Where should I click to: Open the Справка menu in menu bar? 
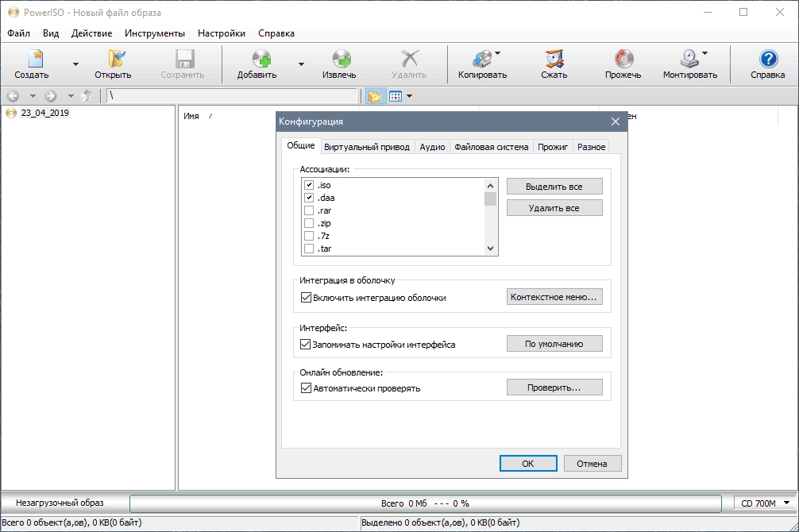(x=276, y=33)
